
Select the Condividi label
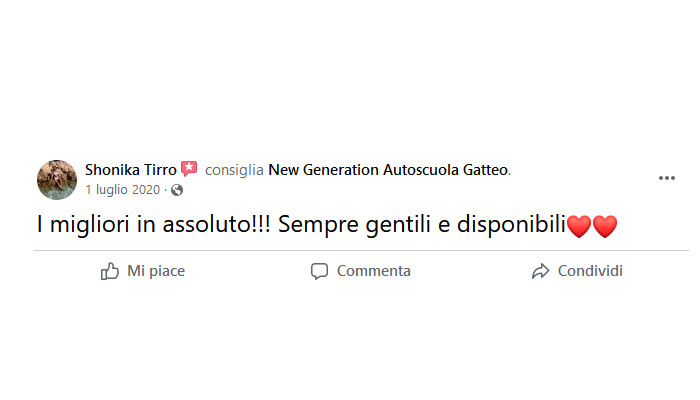click(x=590, y=271)
